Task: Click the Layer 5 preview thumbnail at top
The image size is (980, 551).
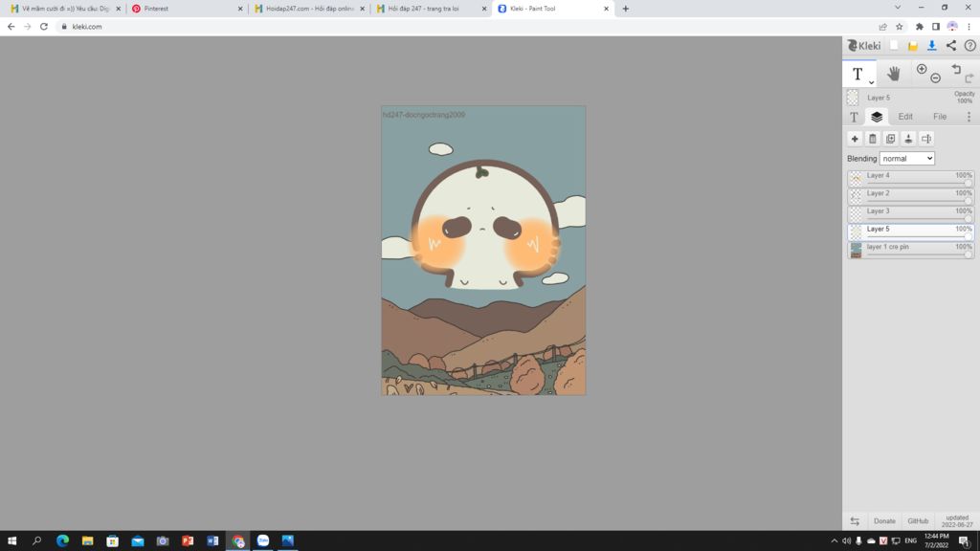Action: point(853,98)
